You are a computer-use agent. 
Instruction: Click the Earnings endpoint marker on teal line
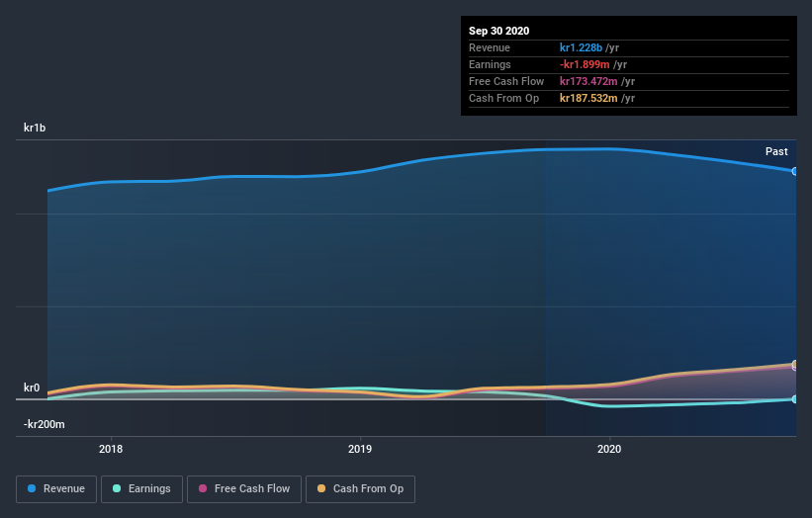point(794,399)
